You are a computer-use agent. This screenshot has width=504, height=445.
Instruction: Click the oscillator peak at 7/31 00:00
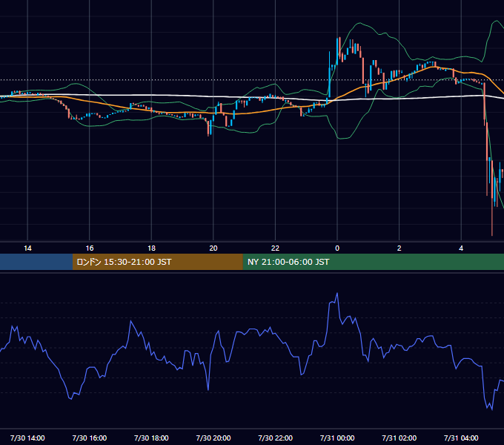[336, 293]
